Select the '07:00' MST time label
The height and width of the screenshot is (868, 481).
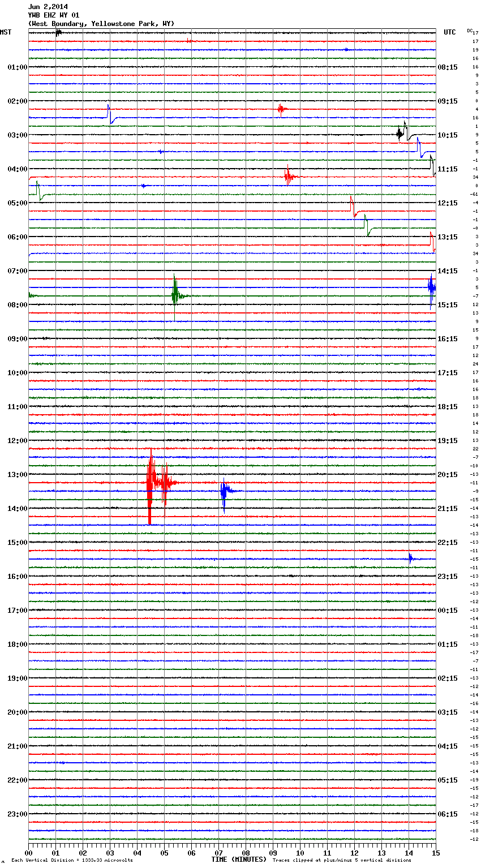tap(17, 271)
